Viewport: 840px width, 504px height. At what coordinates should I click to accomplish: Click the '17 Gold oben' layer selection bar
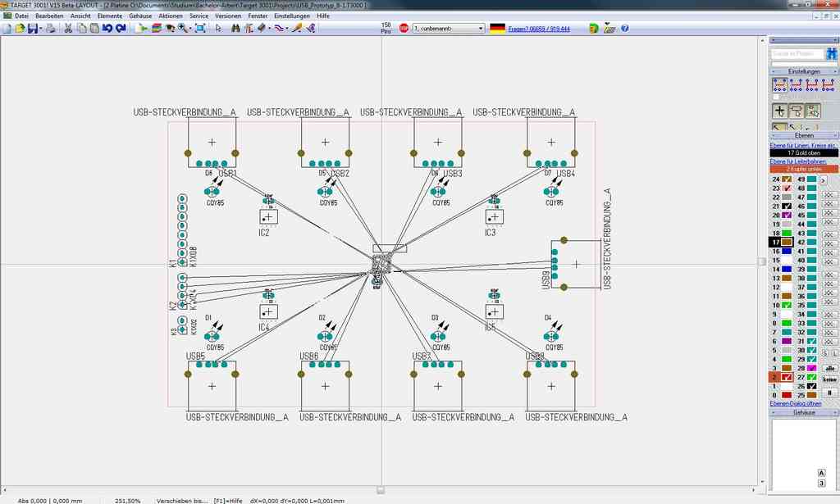[804, 153]
